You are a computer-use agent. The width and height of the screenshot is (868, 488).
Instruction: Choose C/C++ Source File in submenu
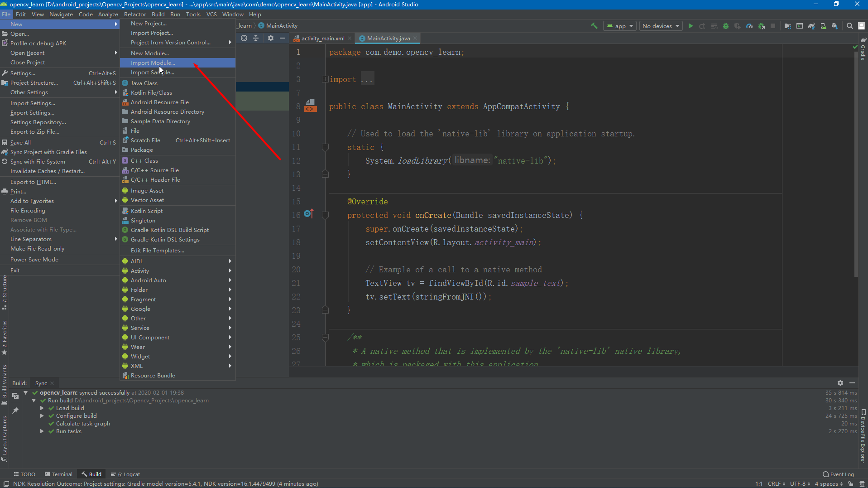pyautogui.click(x=177, y=170)
